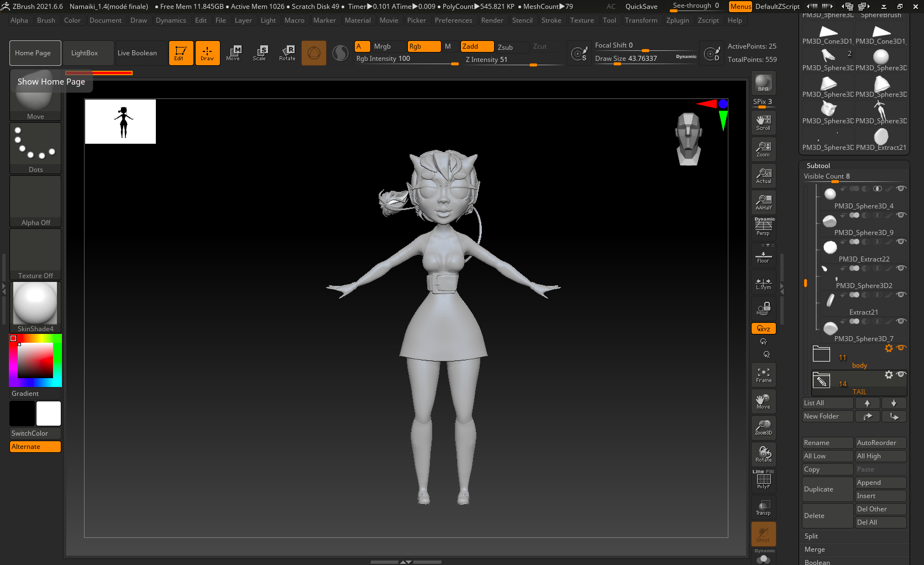Collapse the body subtool folder
Viewport: 924px width, 565px height.
pos(821,354)
